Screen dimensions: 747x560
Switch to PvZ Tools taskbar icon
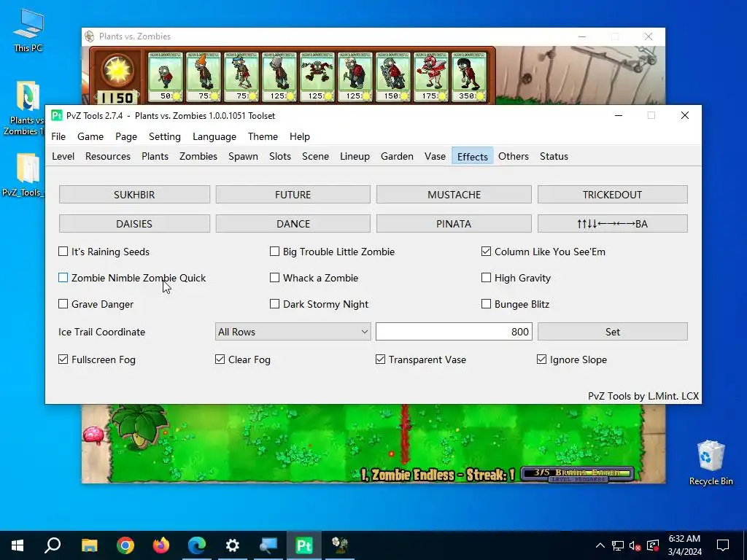click(304, 545)
